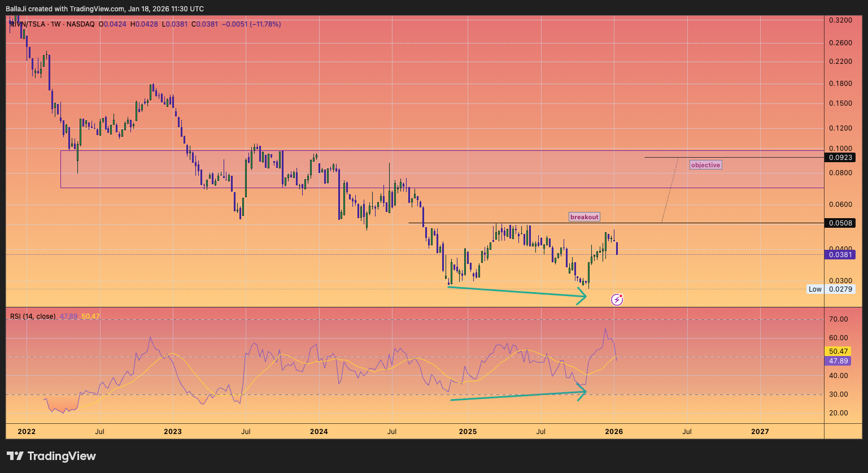Click the purple 47.89 RSI axis tag
This screenshot has width=868, height=473.
point(838,361)
